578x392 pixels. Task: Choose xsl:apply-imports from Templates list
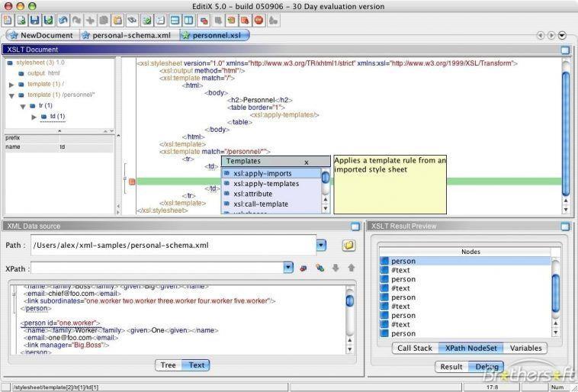[x=271, y=173]
